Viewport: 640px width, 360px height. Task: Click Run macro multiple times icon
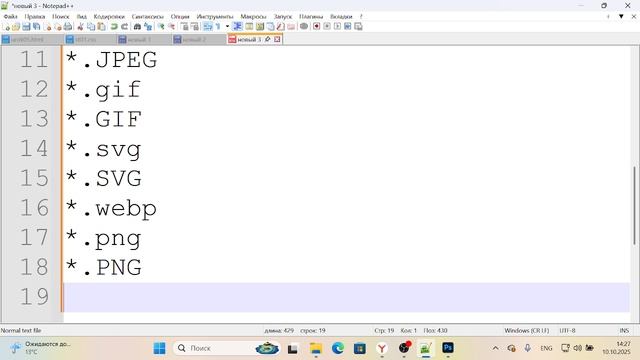point(348,27)
